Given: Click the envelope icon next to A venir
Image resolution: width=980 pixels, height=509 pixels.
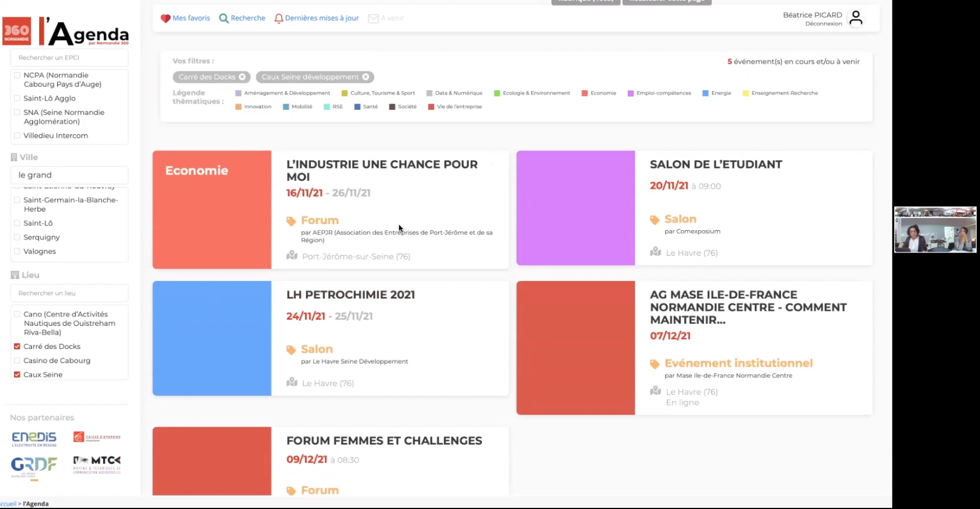Looking at the screenshot, I should click(x=373, y=18).
